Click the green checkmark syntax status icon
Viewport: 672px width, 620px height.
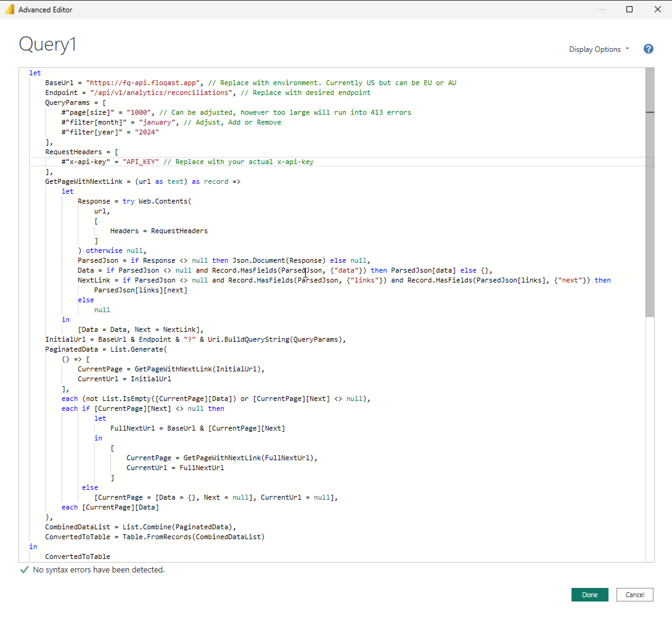(x=24, y=570)
